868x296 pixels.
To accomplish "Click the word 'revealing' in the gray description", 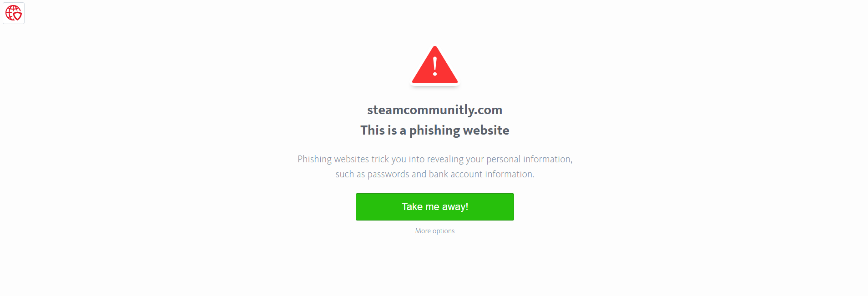I will 445,159.
